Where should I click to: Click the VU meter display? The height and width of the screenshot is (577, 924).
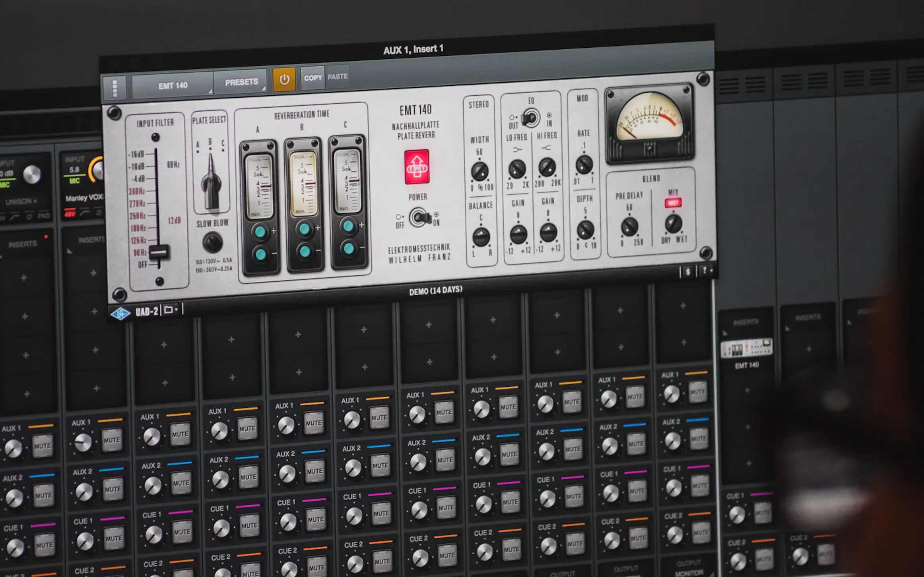(651, 122)
